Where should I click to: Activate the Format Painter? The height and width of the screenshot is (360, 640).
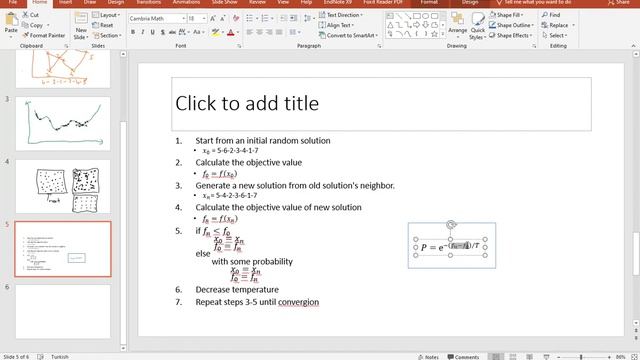44,35
